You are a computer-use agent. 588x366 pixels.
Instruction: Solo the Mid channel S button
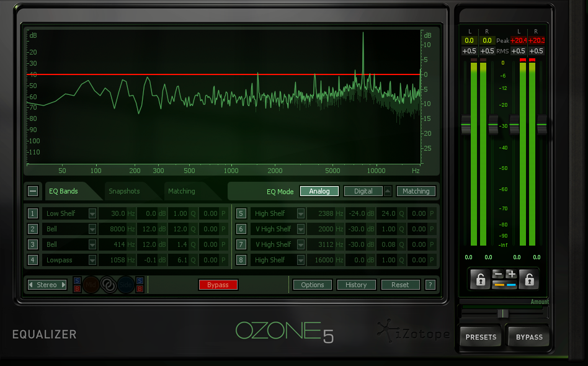pyautogui.click(x=77, y=281)
